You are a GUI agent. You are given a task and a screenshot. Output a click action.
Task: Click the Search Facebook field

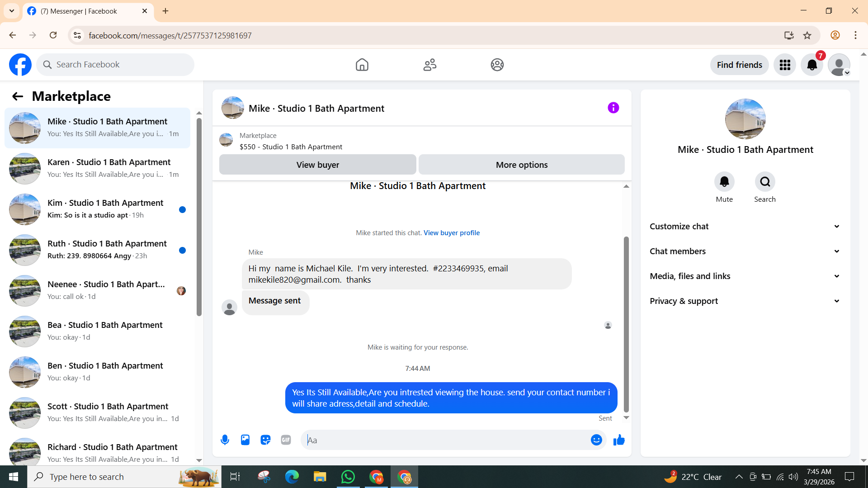click(115, 65)
